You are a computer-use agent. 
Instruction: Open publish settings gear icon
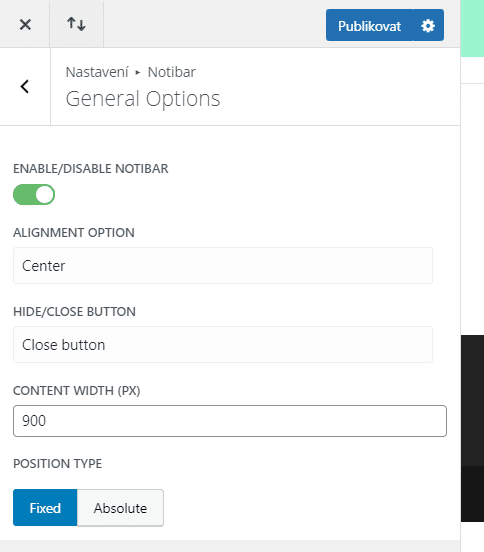[428, 25]
